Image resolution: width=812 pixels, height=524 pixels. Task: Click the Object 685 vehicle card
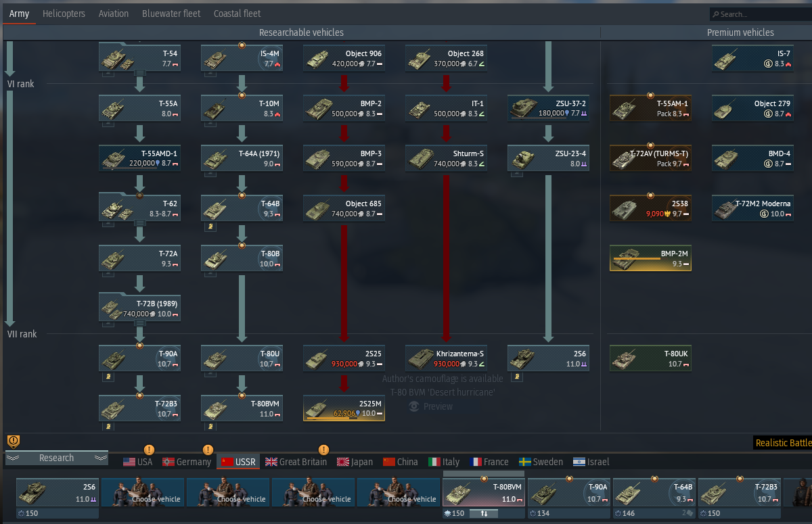(x=344, y=208)
